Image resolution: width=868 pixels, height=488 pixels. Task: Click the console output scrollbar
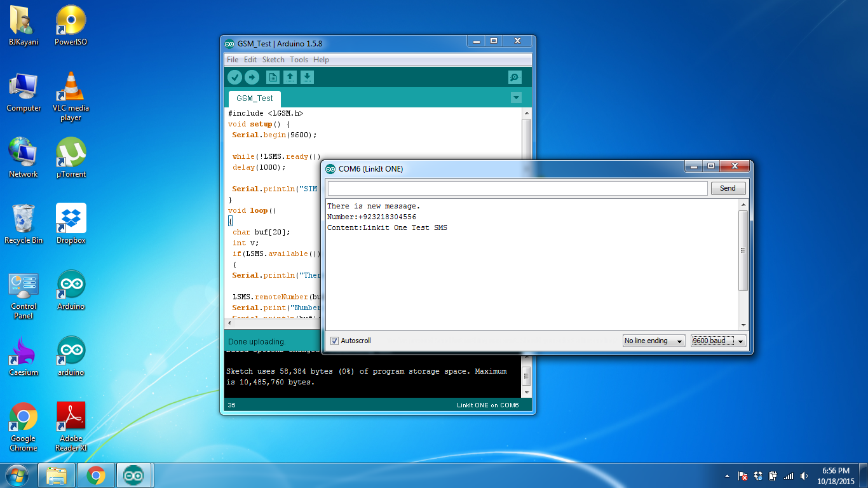point(526,375)
